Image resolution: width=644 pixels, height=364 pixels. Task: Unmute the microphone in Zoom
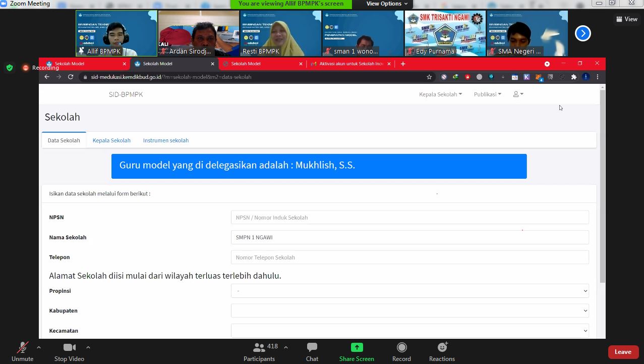(22, 351)
